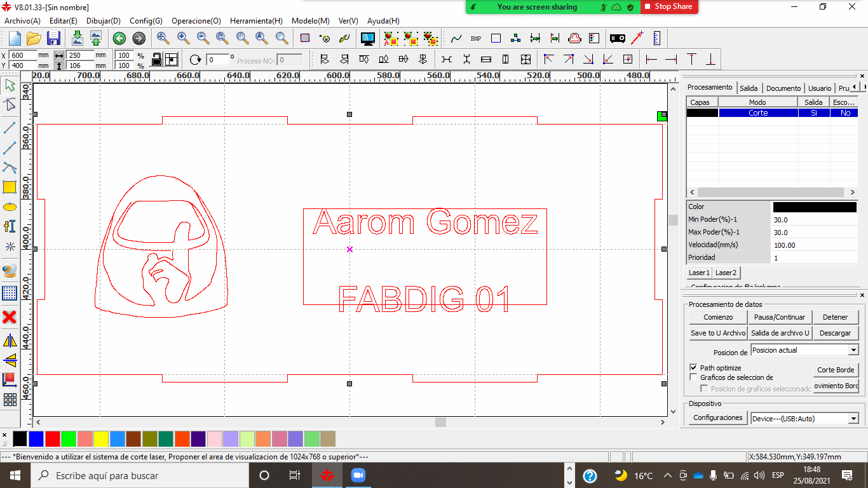Open the Modelo(M) menu
The height and width of the screenshot is (488, 868).
coord(311,21)
